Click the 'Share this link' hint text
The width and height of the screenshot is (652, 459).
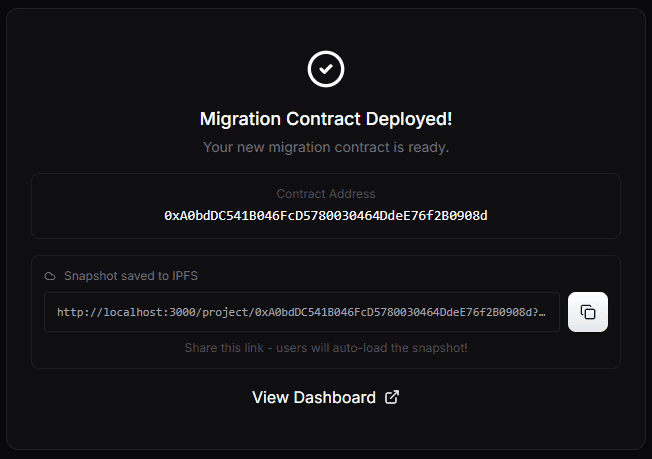326,348
